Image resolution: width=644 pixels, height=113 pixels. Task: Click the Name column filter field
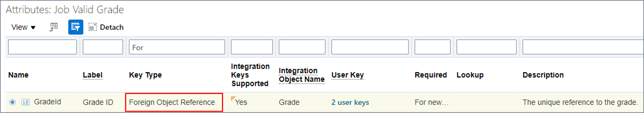pos(42,47)
